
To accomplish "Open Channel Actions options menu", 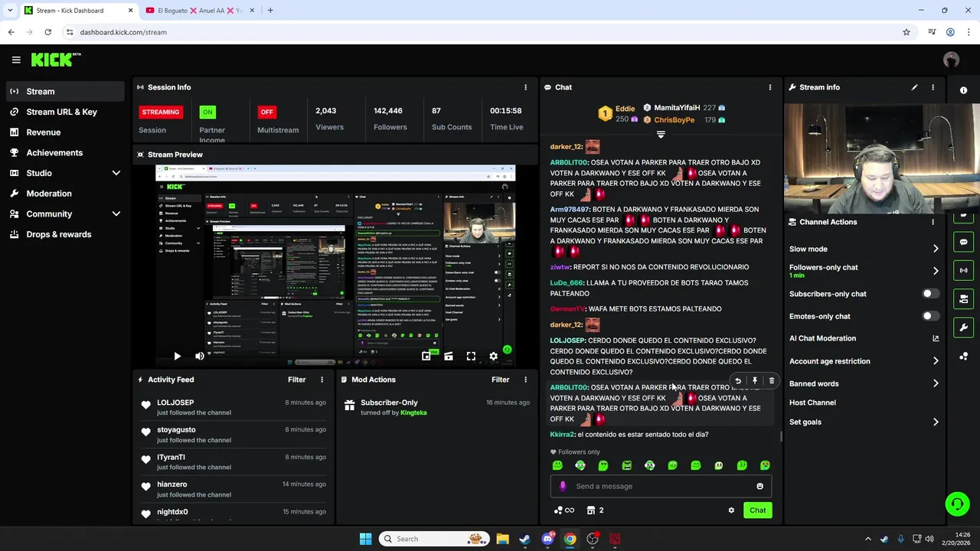I will (933, 222).
